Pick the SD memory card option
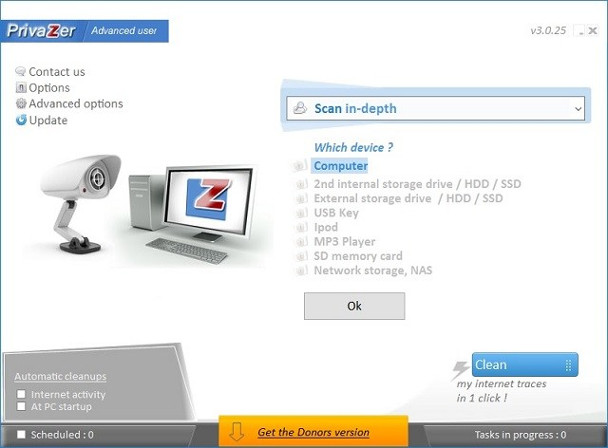The image size is (608, 448). (x=358, y=256)
